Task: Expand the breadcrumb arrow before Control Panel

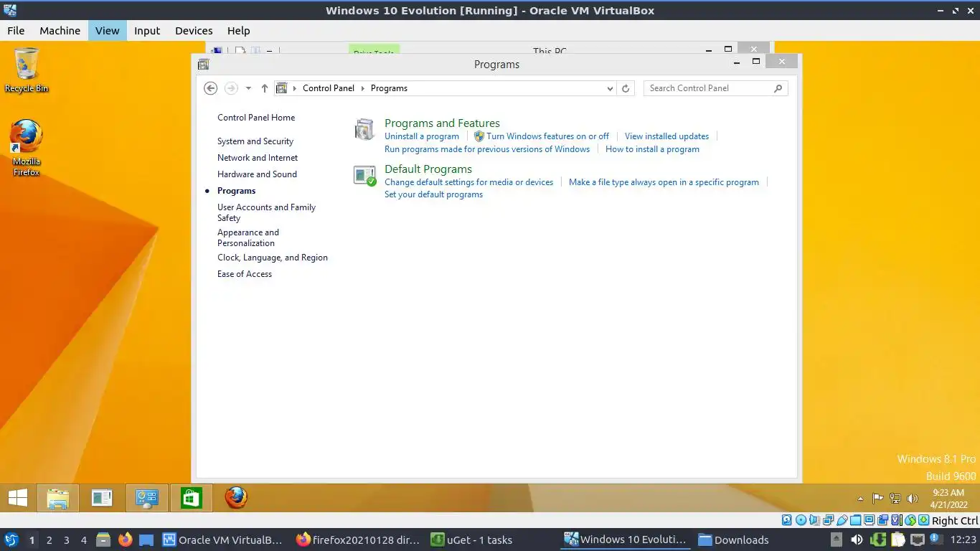Action: coord(294,88)
